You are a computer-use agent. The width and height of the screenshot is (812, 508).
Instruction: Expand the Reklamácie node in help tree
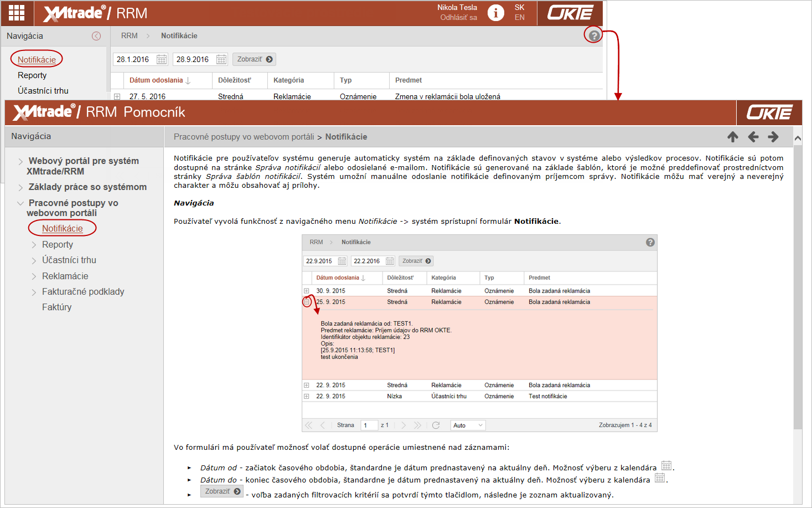pyautogui.click(x=34, y=276)
